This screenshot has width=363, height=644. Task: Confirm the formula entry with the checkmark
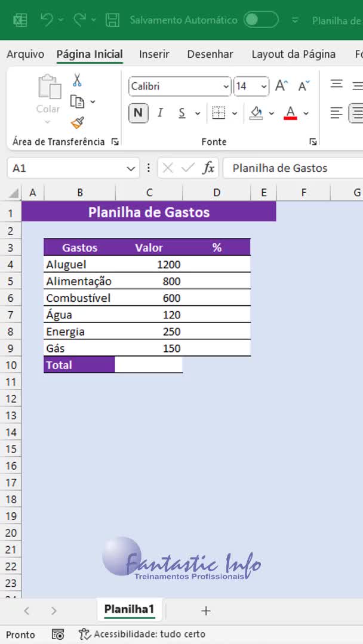pos(188,168)
